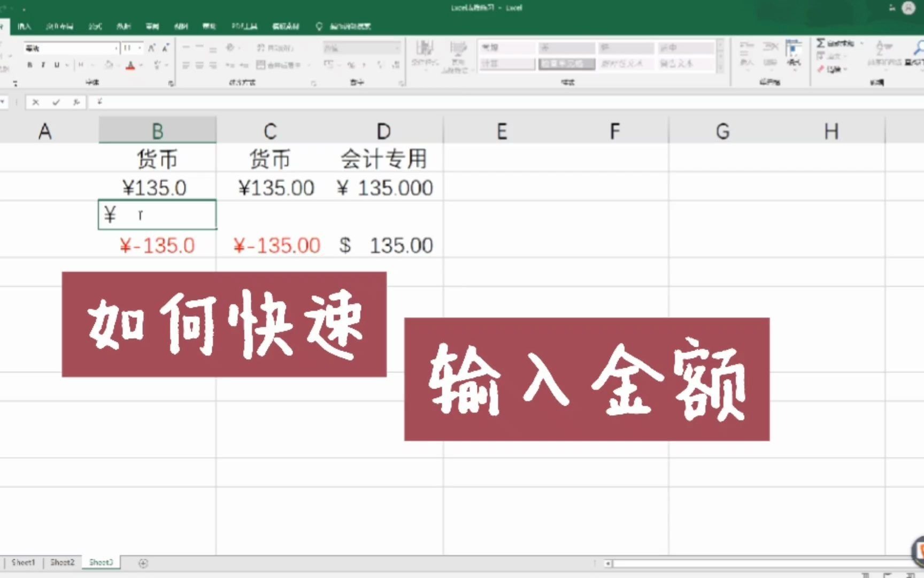Screen dimensions: 924x578
Task: Click the text Orientation icon
Action: [230, 48]
